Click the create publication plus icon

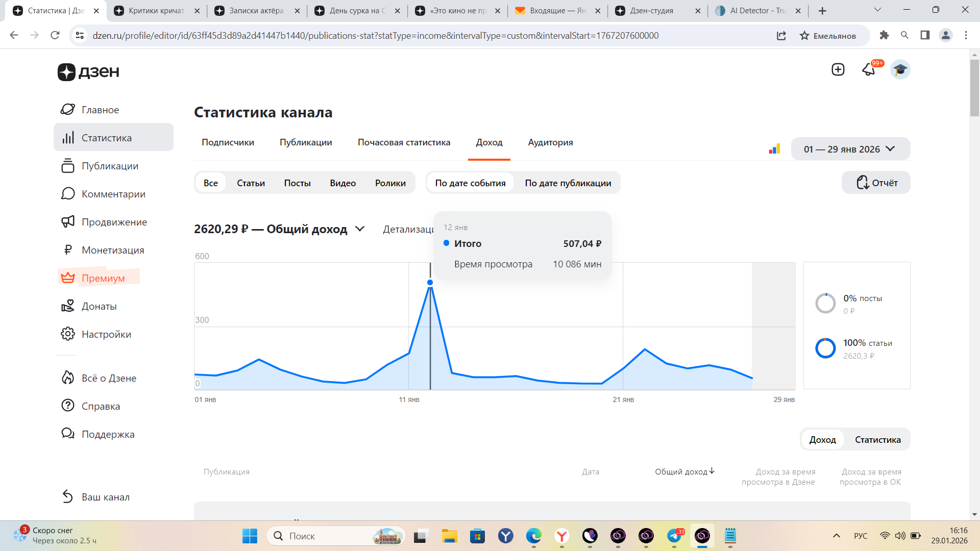click(x=838, y=69)
